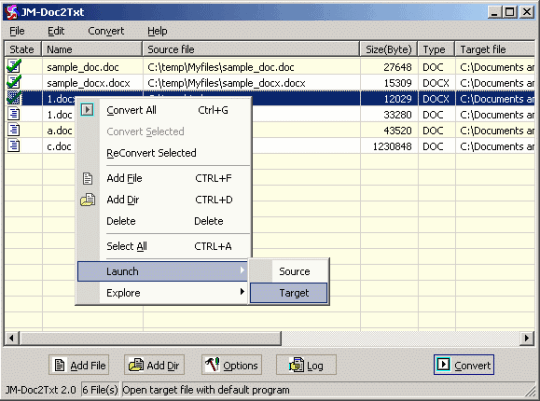
Task: Click the 6 File(s) status bar panel
Action: [100, 390]
